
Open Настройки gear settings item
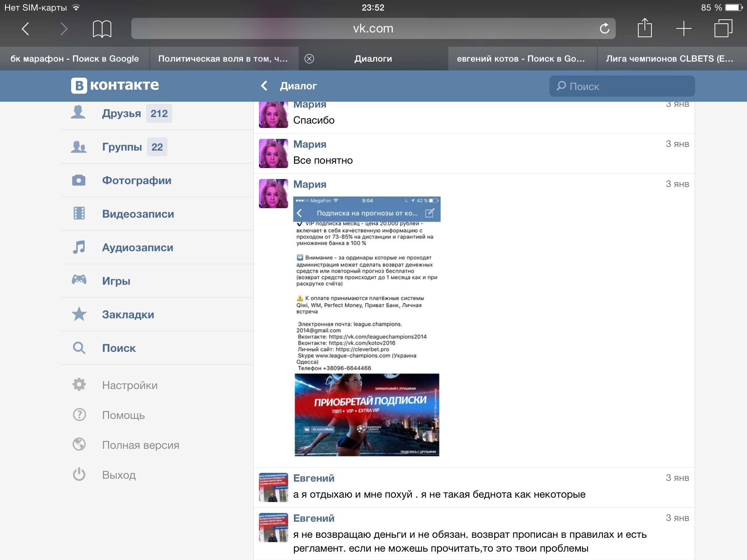coord(129,385)
